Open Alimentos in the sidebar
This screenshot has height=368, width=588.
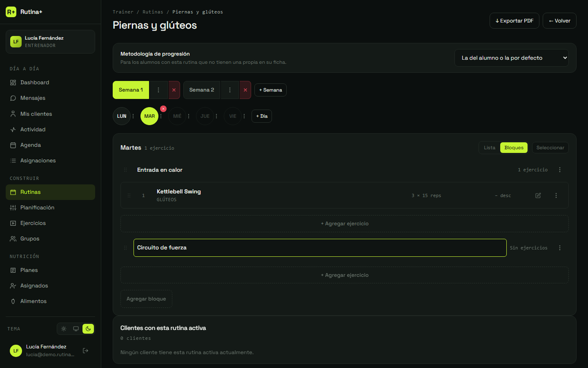point(50,301)
